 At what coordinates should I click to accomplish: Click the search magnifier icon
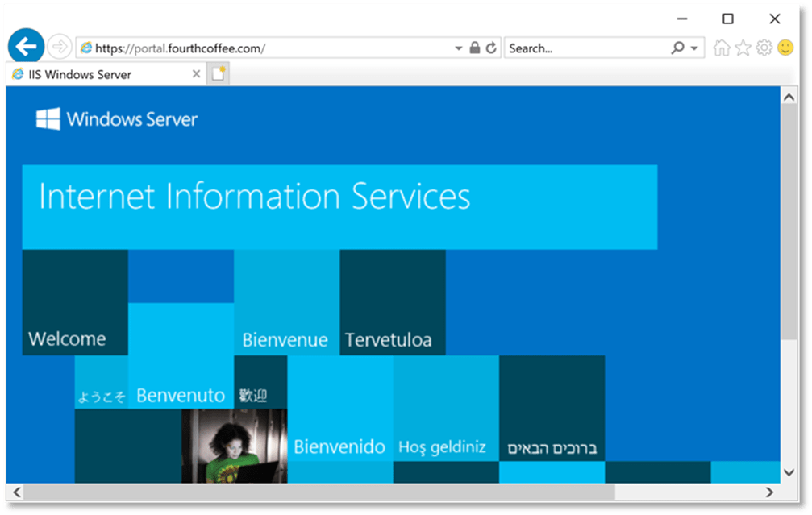(x=678, y=48)
